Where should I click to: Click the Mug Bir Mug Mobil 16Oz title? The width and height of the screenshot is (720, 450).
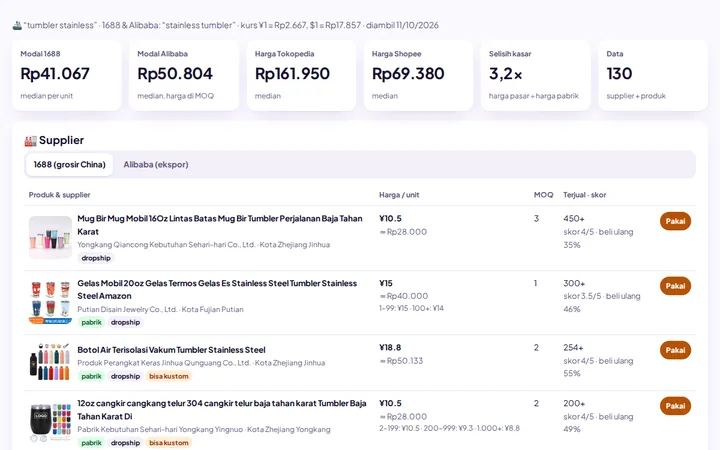219,225
